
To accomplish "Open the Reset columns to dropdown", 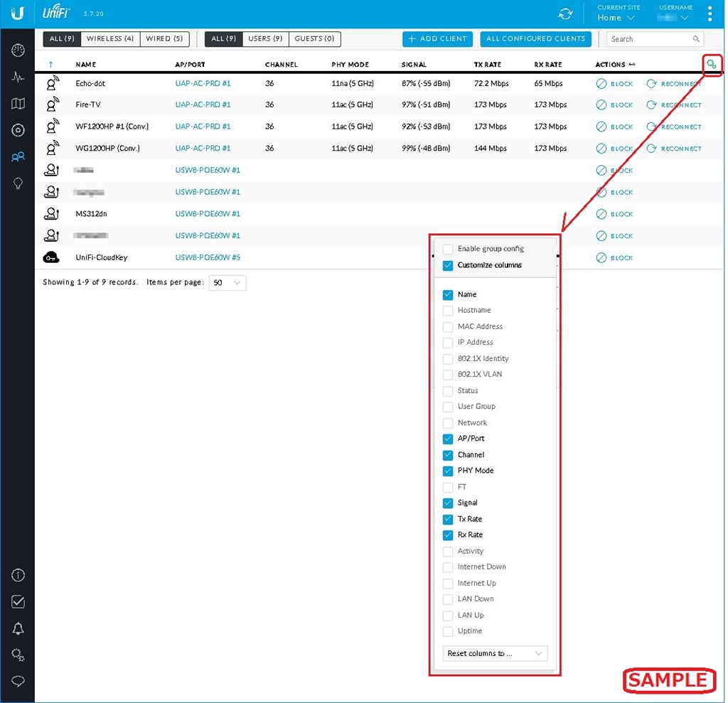I will point(495,653).
